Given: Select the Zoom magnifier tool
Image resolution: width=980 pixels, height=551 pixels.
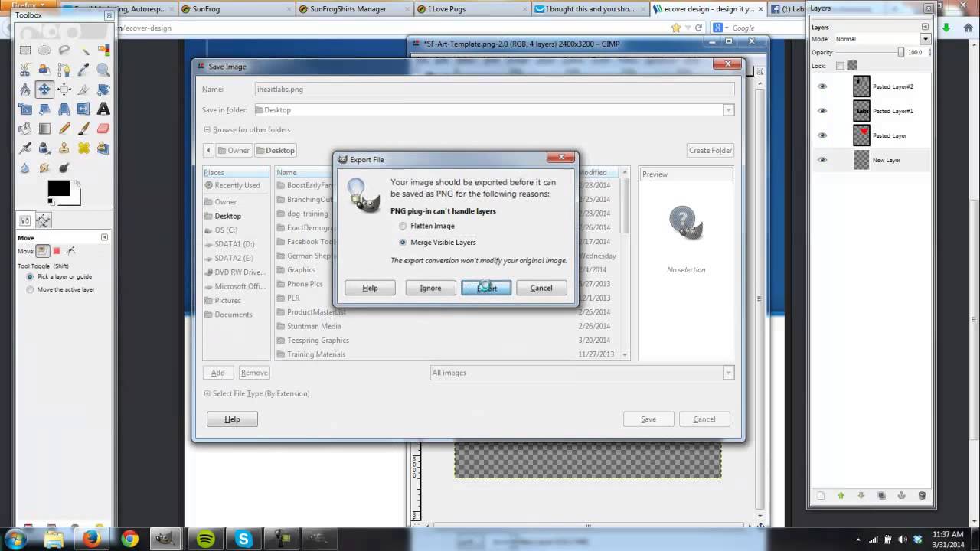Looking at the screenshot, I should 103,70.
